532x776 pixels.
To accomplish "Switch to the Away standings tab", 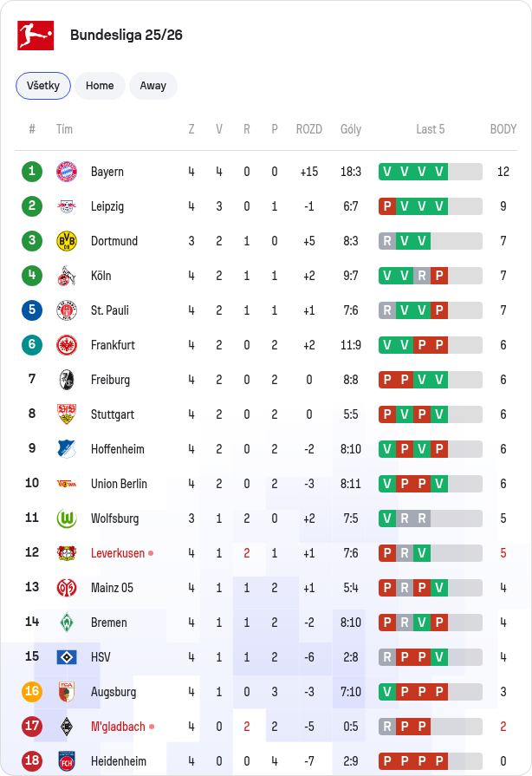I will click(153, 86).
